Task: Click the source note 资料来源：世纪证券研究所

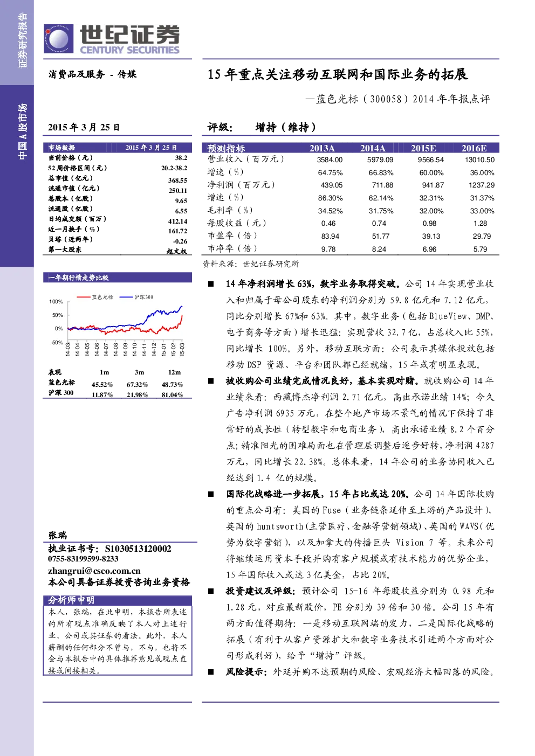Action: coord(251,264)
